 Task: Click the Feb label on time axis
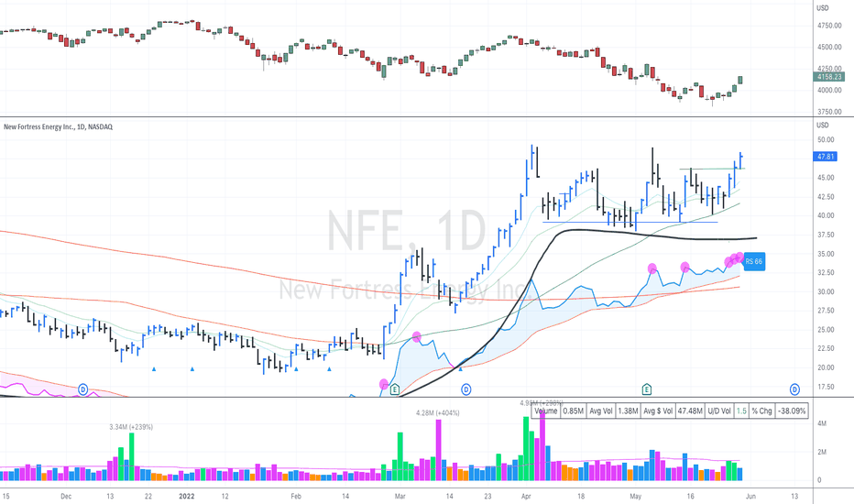click(x=296, y=497)
